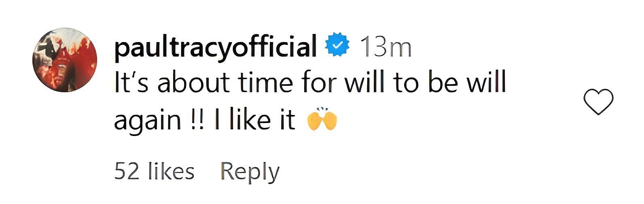Click the raised hands emoji
The width and height of the screenshot is (644, 204).
pyautogui.click(x=322, y=119)
